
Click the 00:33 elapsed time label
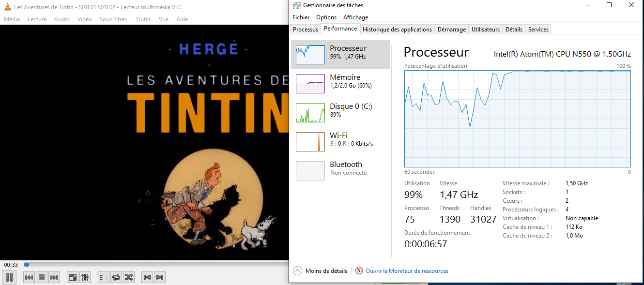point(11,265)
